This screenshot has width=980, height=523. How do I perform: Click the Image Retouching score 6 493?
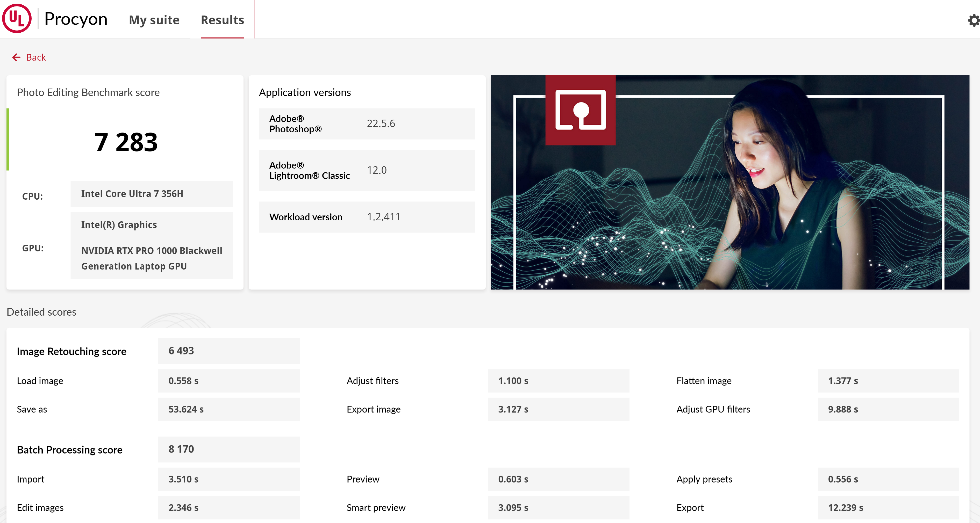point(229,351)
